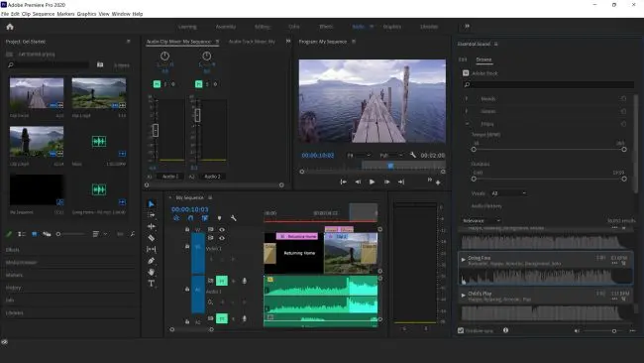This screenshot has height=363, width=644.
Task: Expand the Moods filter section
Action: (x=467, y=98)
